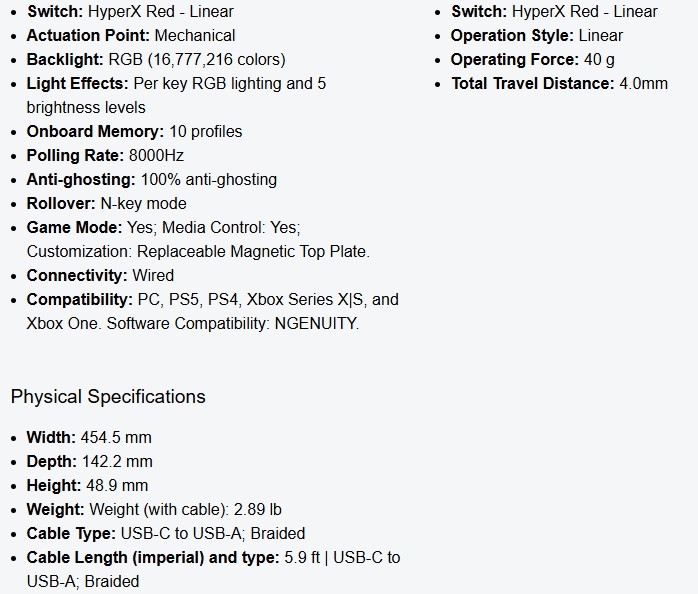The width and height of the screenshot is (698, 594).
Task: Select the Rollover N-key mode text
Action: click(106, 203)
